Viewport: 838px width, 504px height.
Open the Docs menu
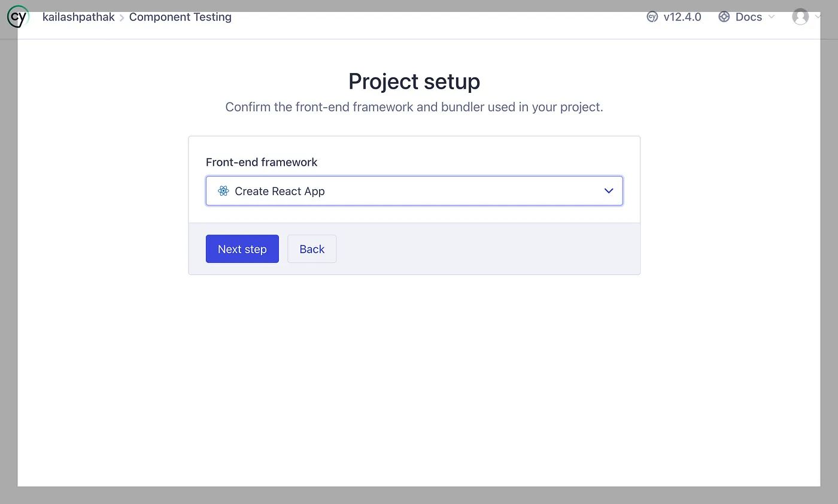point(748,17)
